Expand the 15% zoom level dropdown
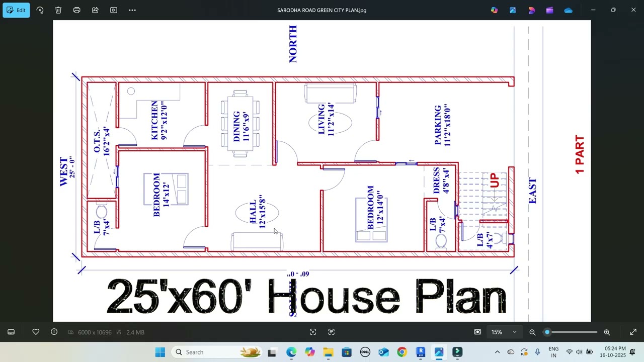 504,332
